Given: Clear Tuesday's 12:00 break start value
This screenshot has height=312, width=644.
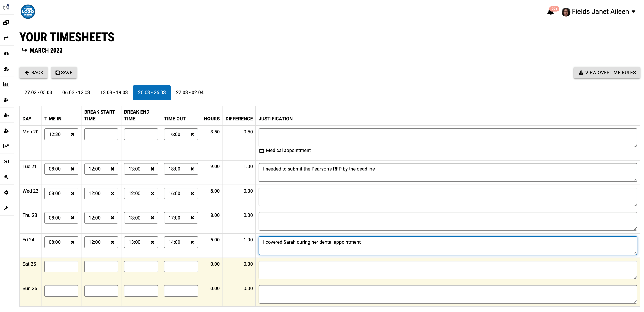Looking at the screenshot, I should pyautogui.click(x=113, y=169).
